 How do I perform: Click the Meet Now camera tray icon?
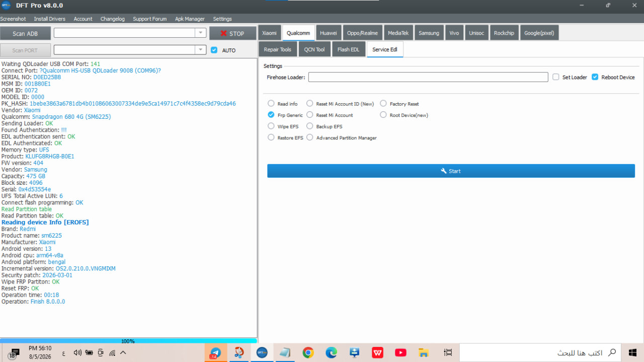[101, 353]
